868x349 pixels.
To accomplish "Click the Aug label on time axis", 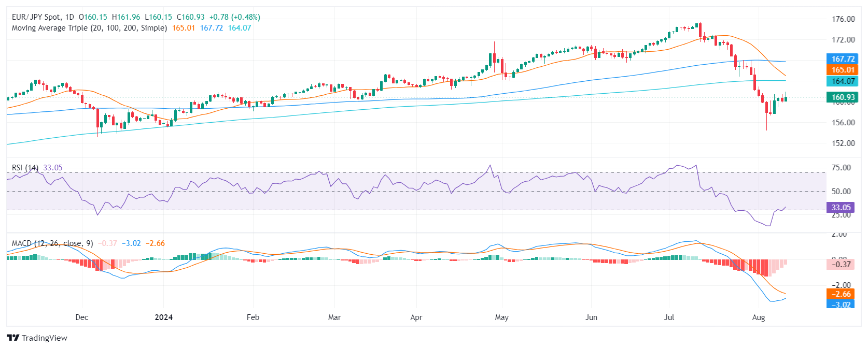I will 758,317.
